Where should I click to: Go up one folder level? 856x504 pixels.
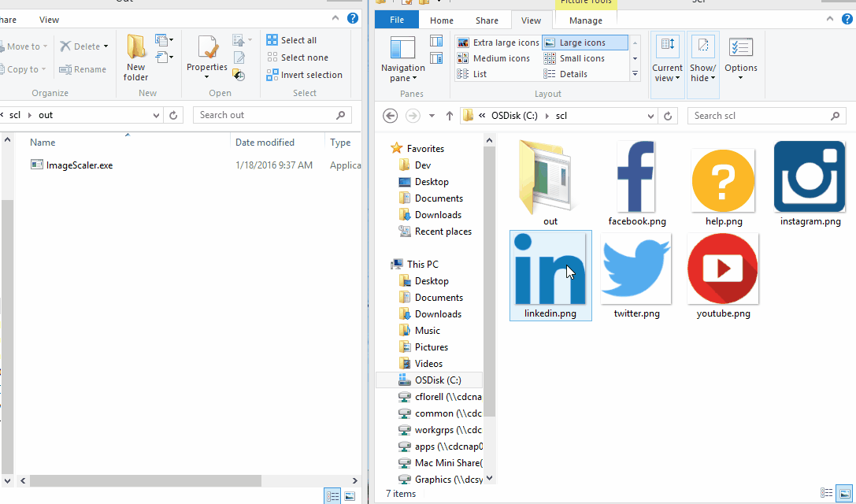450,116
